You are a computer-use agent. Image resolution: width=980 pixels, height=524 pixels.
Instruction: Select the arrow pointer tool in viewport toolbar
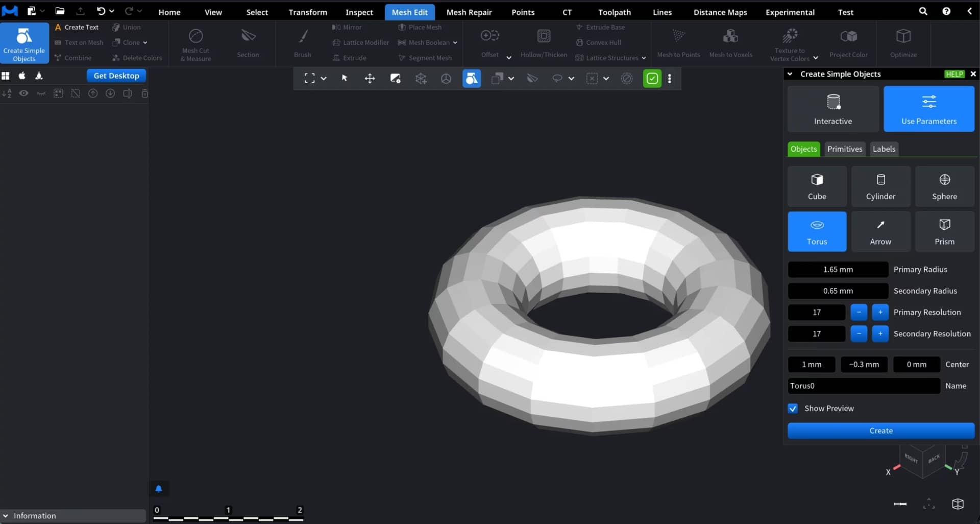(345, 79)
